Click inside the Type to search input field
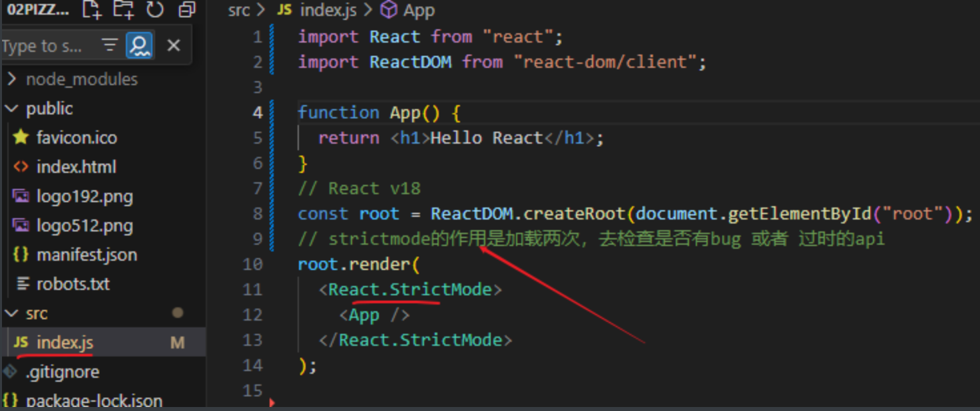Viewport: 980px width, 411px height. tap(43, 45)
